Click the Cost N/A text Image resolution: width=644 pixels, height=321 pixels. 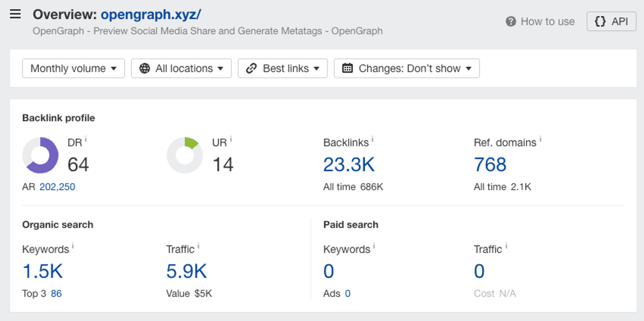point(495,293)
